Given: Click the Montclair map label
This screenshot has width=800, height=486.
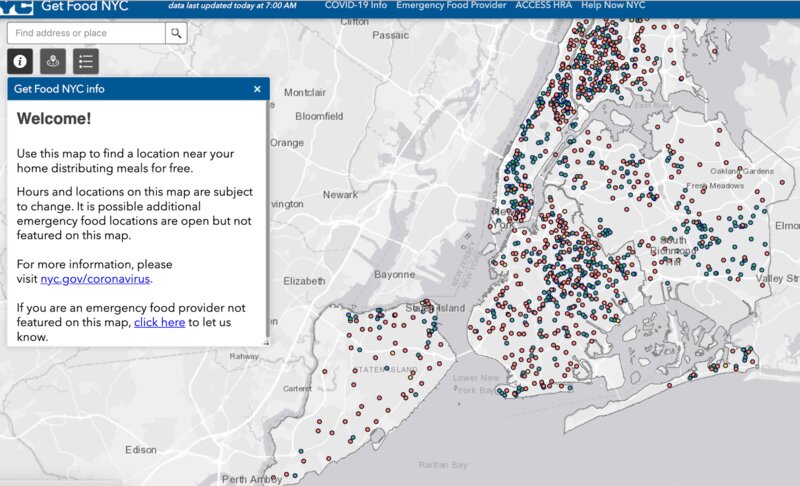Looking at the screenshot, I should tap(305, 93).
